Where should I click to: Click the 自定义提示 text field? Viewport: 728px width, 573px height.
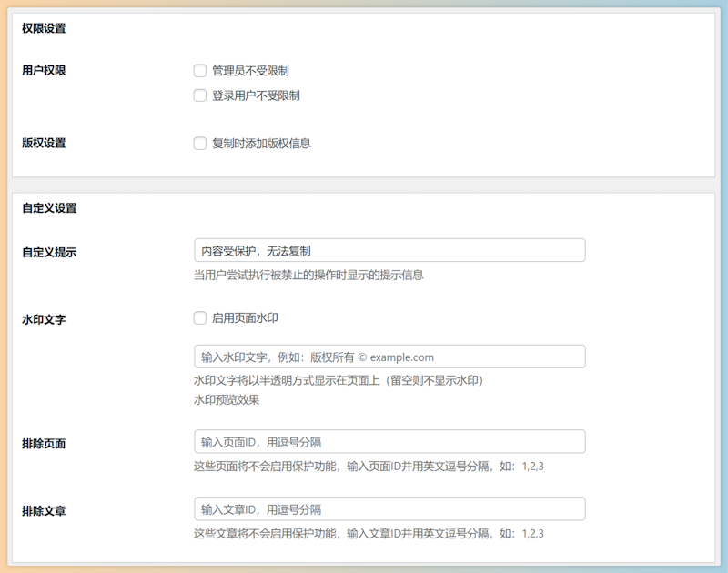click(x=389, y=250)
